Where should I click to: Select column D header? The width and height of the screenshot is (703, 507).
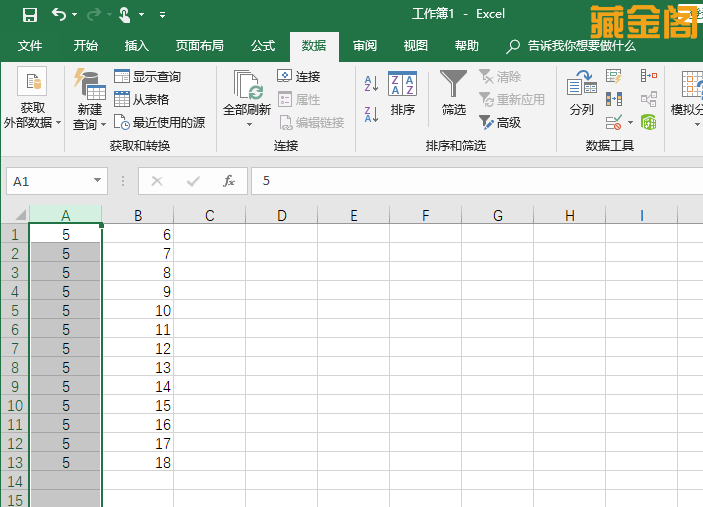(282, 215)
